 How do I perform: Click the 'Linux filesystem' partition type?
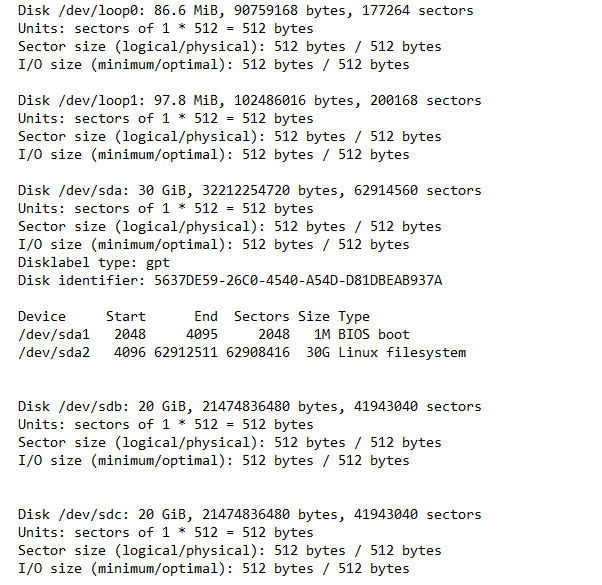(402, 352)
